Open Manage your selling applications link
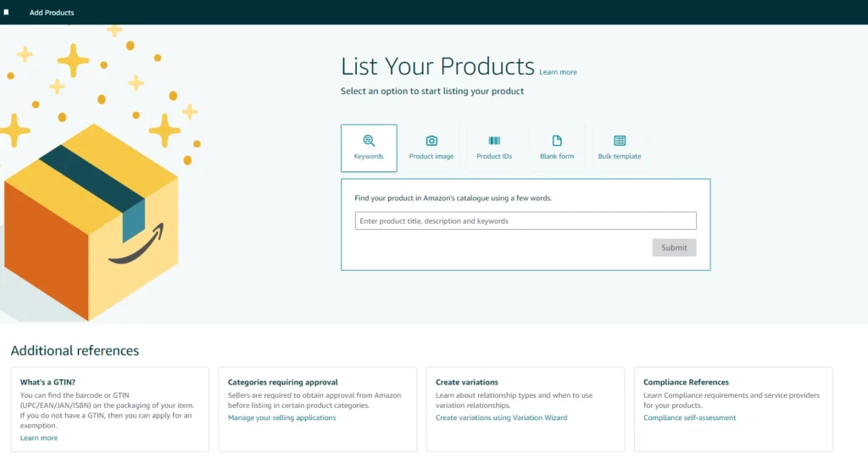The image size is (868, 470). coord(281,418)
